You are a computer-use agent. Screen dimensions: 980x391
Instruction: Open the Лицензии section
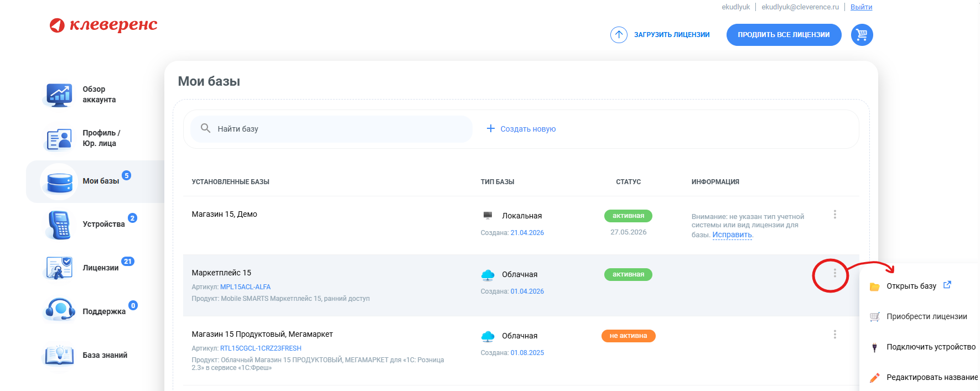click(101, 268)
